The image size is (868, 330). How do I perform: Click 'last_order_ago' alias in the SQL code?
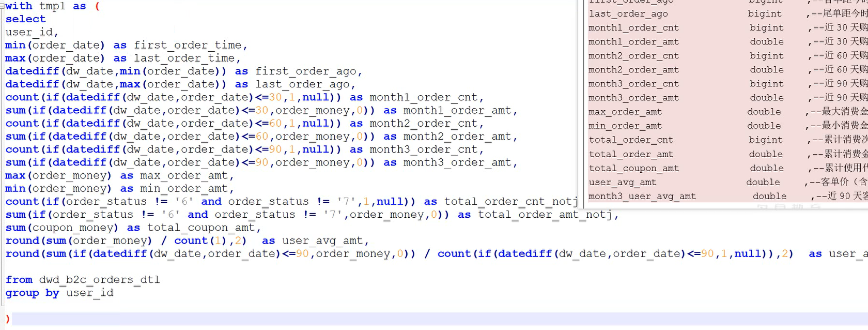tap(302, 84)
